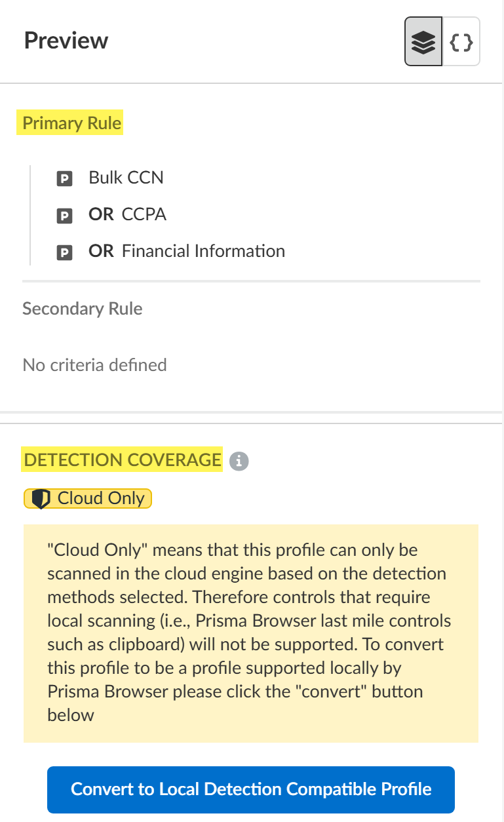This screenshot has height=822, width=504.
Task: Select the CCPA pattern entry
Action: point(144,214)
